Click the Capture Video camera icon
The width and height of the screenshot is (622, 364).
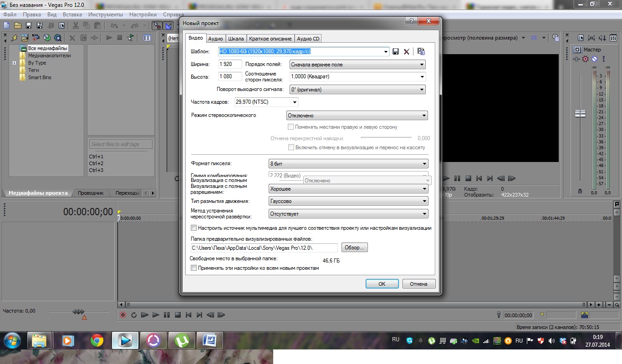(x=36, y=38)
